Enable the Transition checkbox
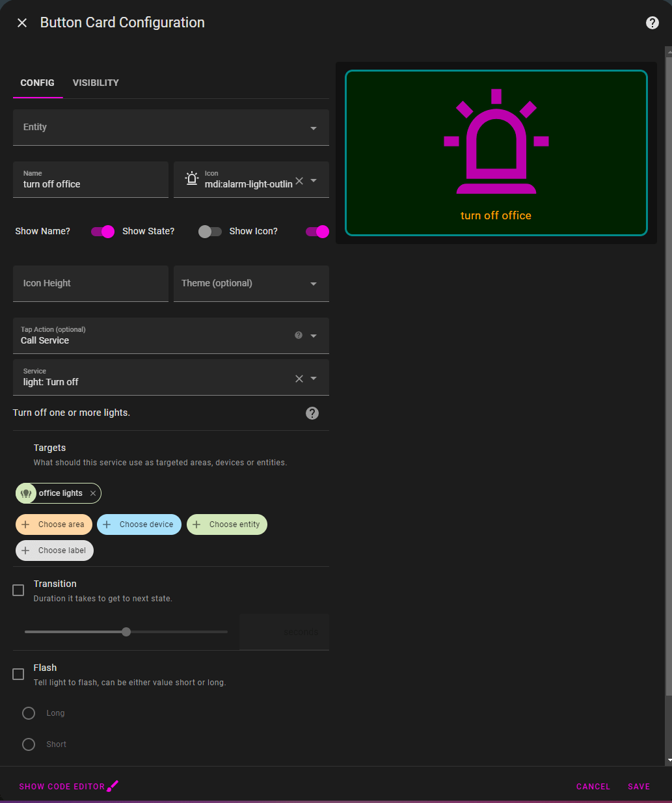The image size is (672, 803). pos(18,590)
